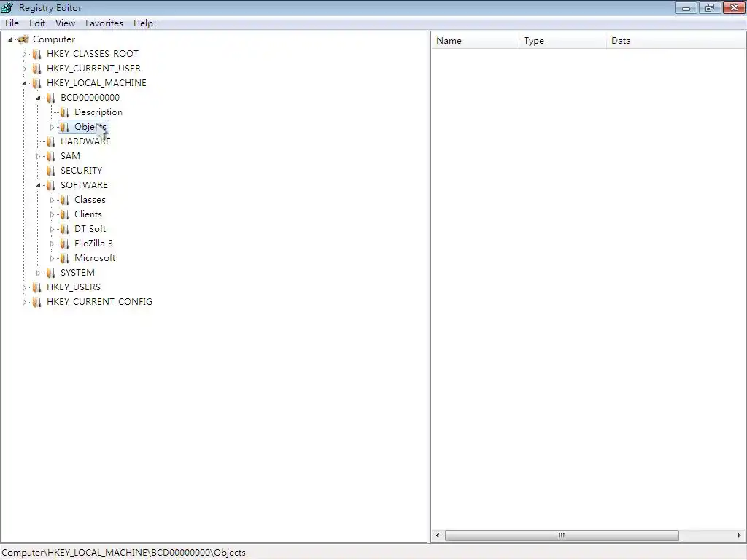Image resolution: width=747 pixels, height=560 pixels.
Task: Minimize the Registry Editor window
Action: (x=686, y=7)
